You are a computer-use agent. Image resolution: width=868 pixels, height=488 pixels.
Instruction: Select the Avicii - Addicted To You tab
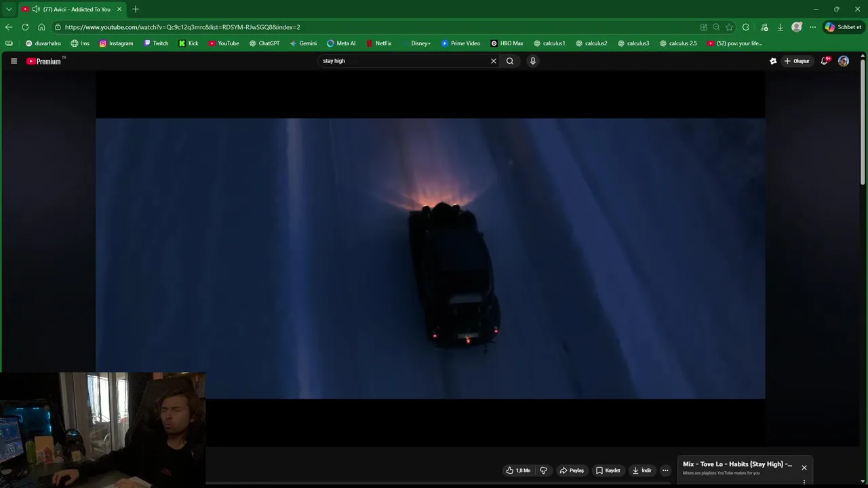click(x=71, y=9)
